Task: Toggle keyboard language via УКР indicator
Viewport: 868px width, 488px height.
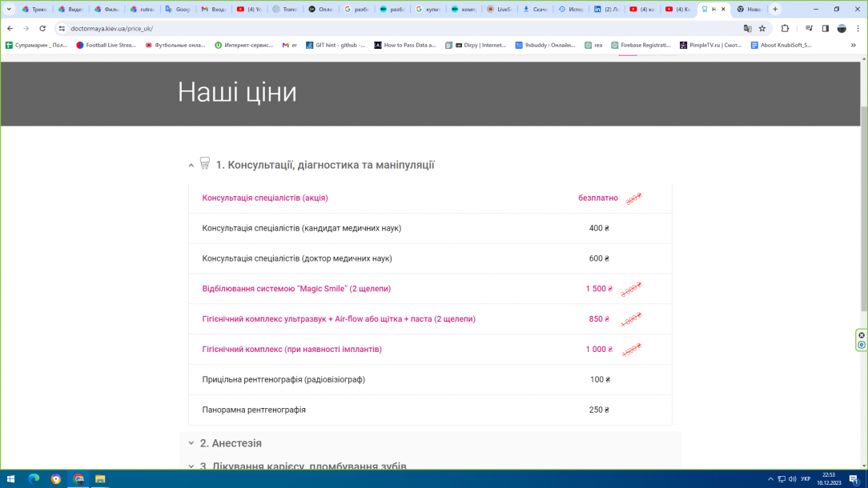Action: point(806,478)
